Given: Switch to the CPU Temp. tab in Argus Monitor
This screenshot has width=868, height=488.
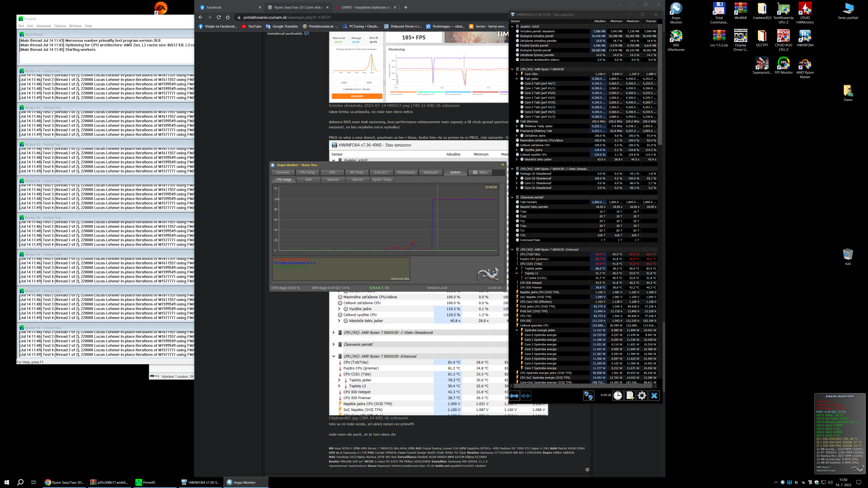Looking at the screenshot, I should tap(307, 172).
